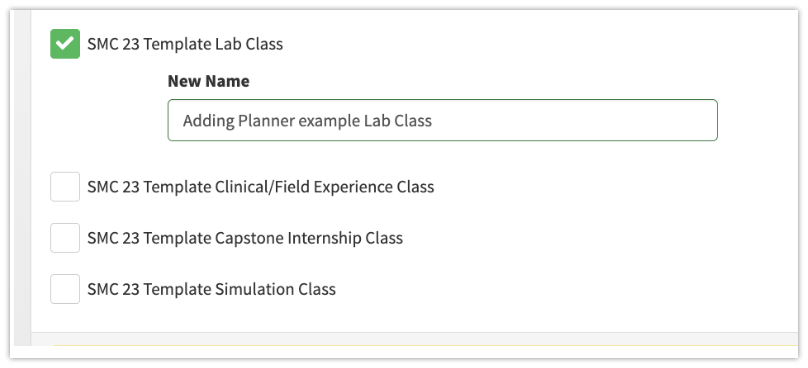Click the New Name text input field
Viewport: 808px width, 368px height.
(x=442, y=120)
